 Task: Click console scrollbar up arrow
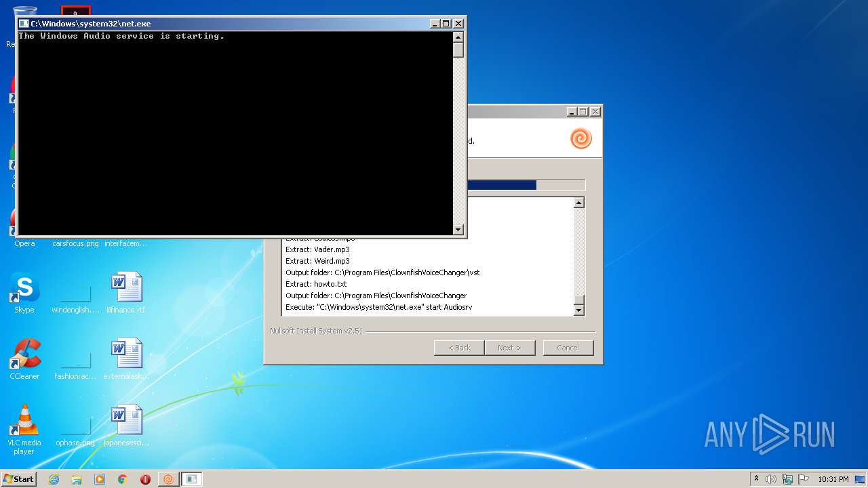(x=458, y=37)
